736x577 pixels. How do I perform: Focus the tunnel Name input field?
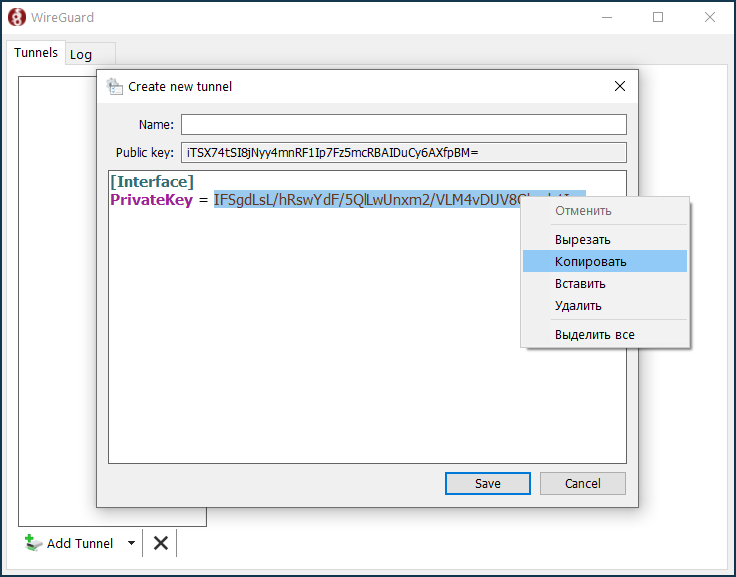(x=403, y=125)
